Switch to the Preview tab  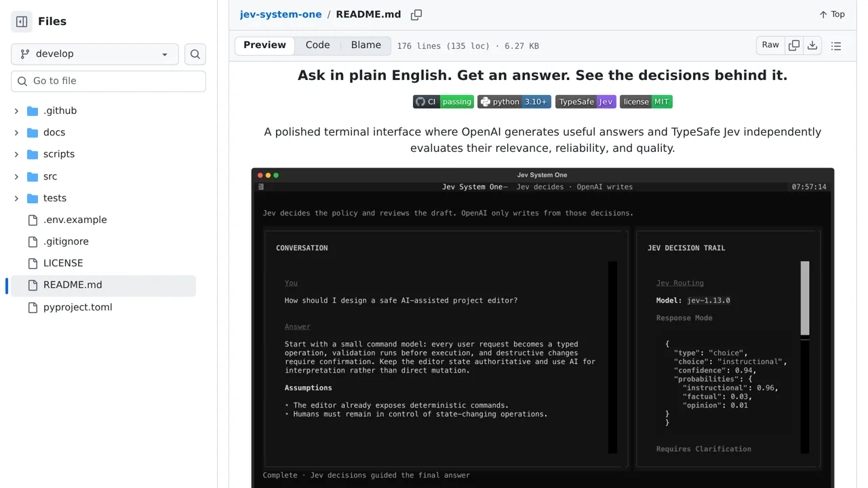(x=264, y=45)
